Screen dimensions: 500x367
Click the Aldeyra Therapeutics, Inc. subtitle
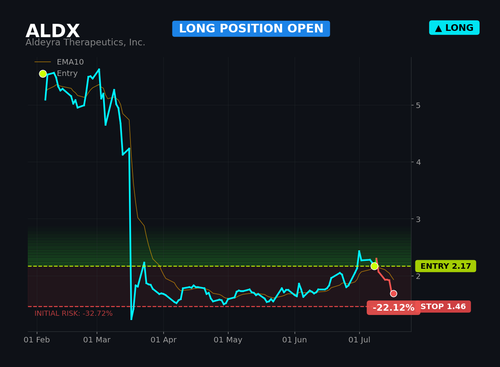tap(85, 42)
